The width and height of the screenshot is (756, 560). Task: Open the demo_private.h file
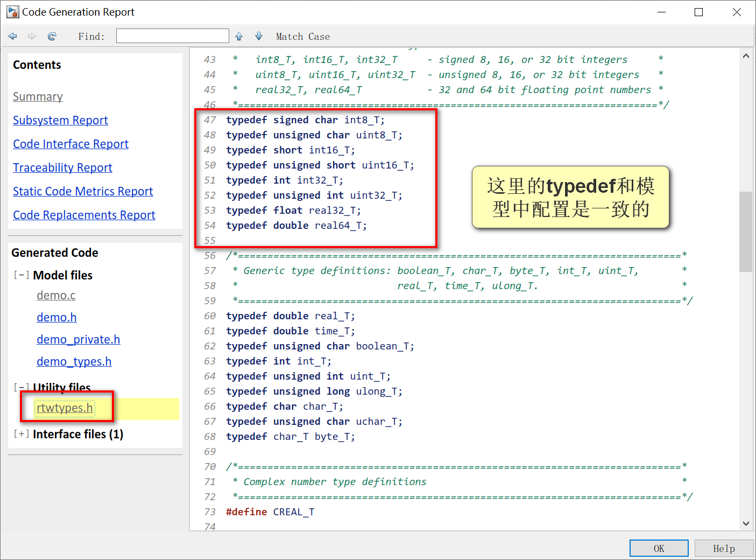click(x=78, y=339)
